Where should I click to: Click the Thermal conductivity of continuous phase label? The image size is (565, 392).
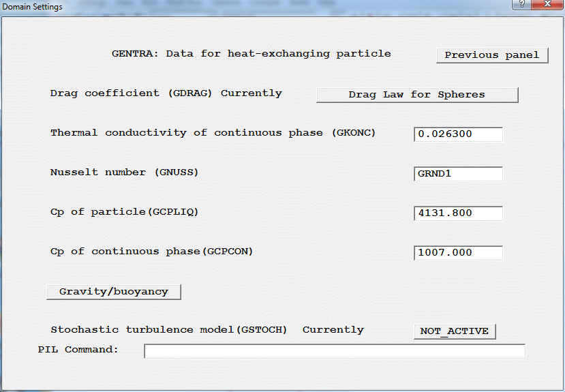pyautogui.click(x=213, y=132)
